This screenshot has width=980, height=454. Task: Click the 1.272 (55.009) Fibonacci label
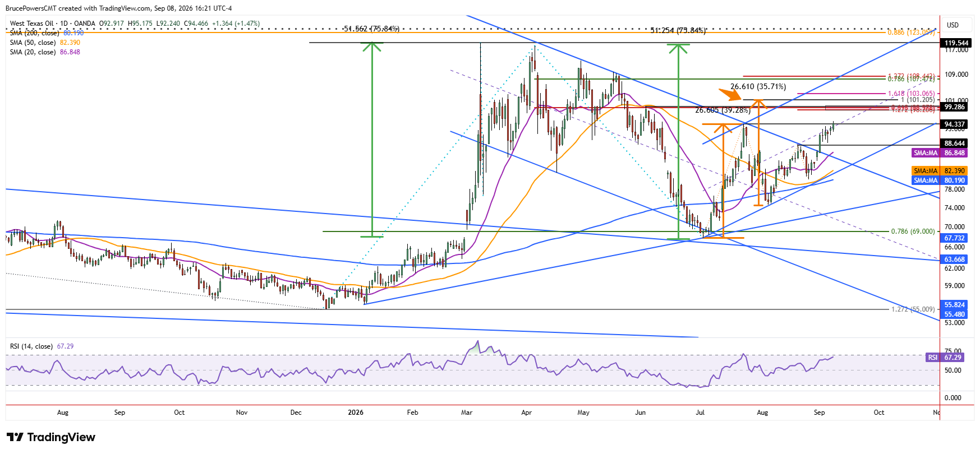[x=913, y=309]
